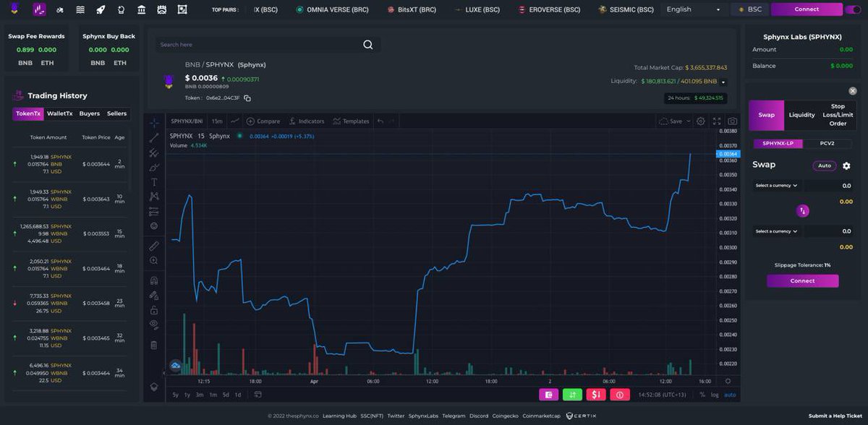Toggle lock all drawing tools

click(154, 310)
